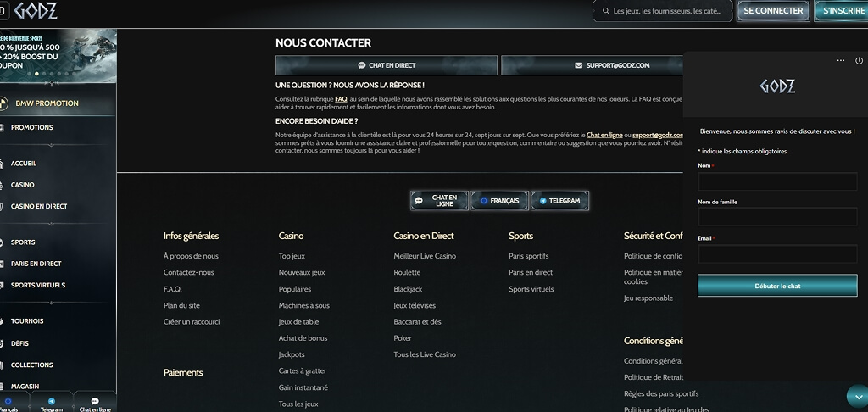This screenshot has height=412, width=868.
Task: Open Français language selector in footer
Action: tap(499, 201)
